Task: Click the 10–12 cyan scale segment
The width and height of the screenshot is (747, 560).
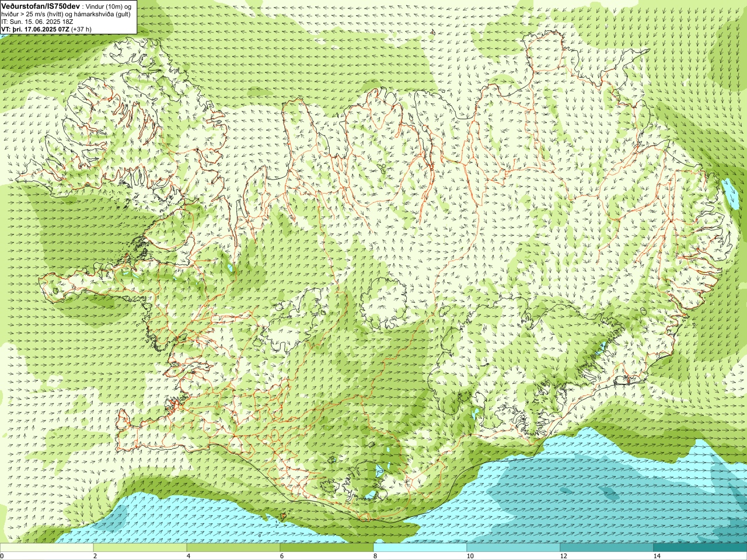Action: (514, 548)
